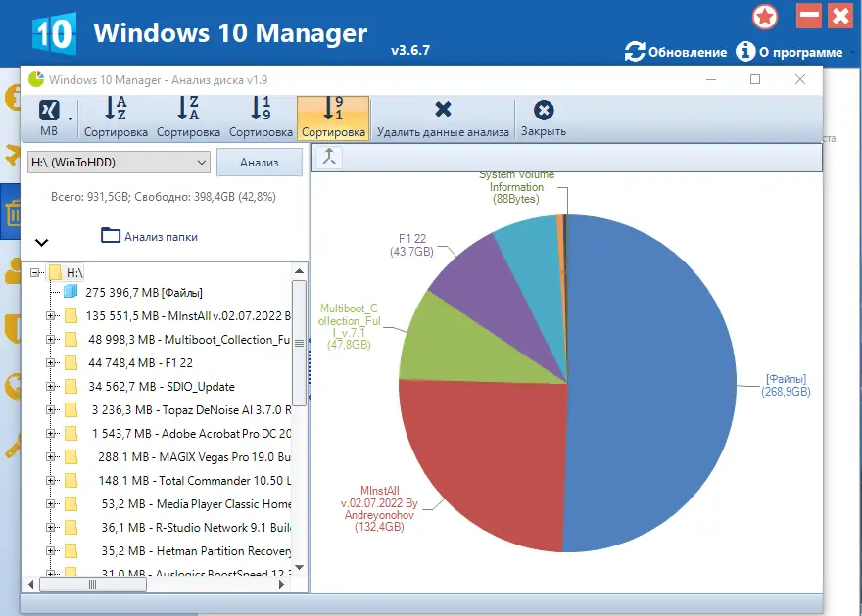The height and width of the screenshot is (616, 862).
Task: Select the Total Commander 10.50 folder
Action: point(195,480)
